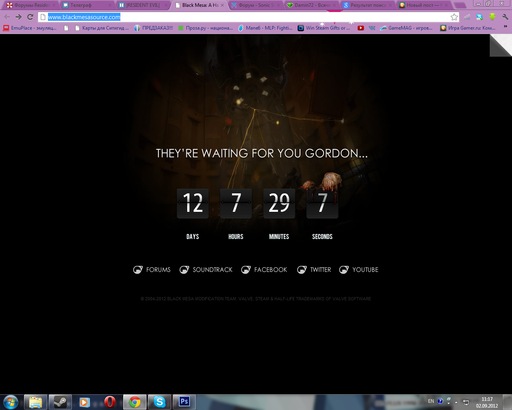The image size is (512, 410).
Task: Open Photoshop from the taskbar
Action: pos(184,402)
